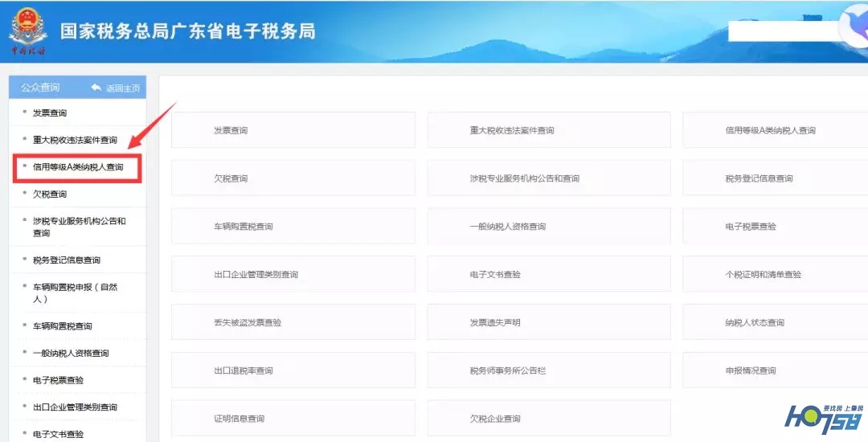This screenshot has width=868, height=442.
Task: Open the 出口企业管理类别查询 card in main panel
Action: [x=293, y=274]
